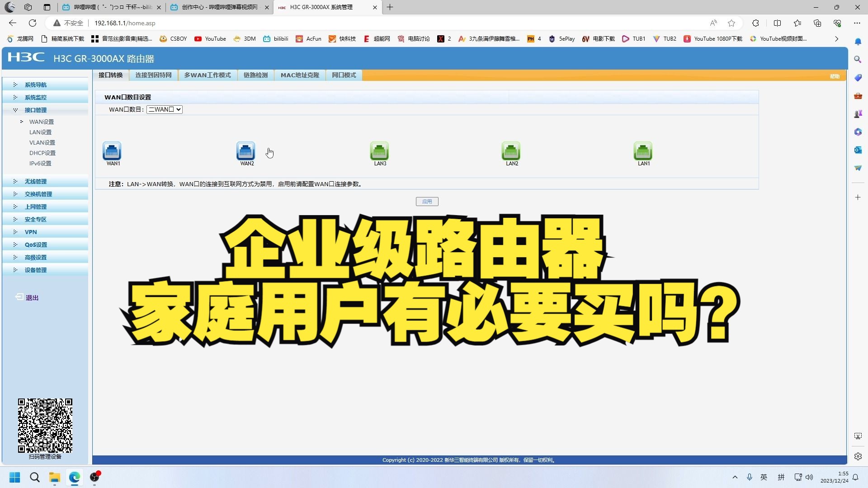Open the volume tray icon
This screenshot has width=868, height=488.
[x=809, y=477]
